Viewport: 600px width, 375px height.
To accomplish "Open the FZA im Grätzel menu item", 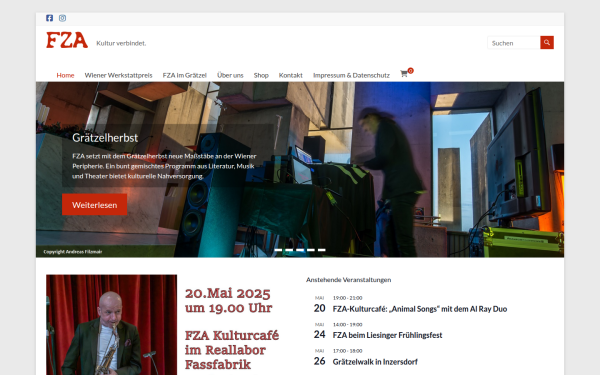I will pos(184,75).
